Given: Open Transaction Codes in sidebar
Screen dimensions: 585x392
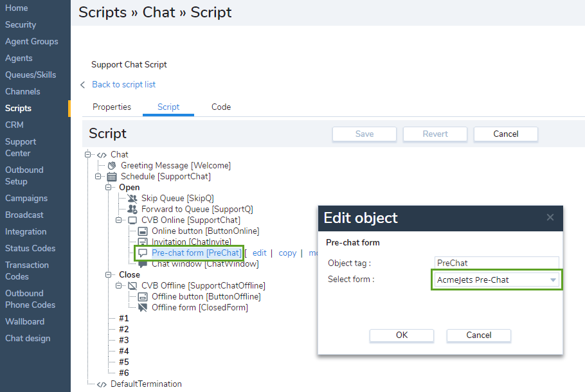Looking at the screenshot, I should (x=27, y=271).
